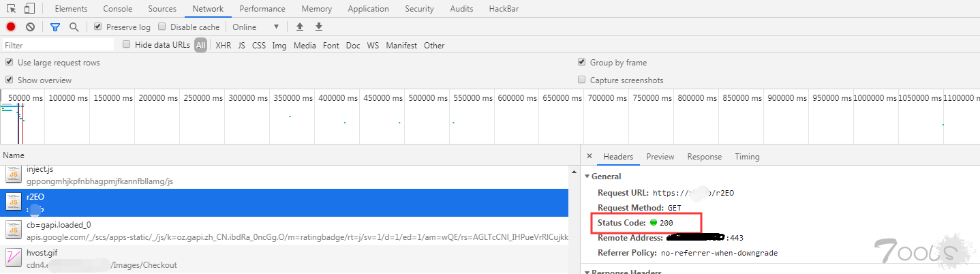The image size is (980, 274).
Task: Click the Name column header
Action: (14, 155)
